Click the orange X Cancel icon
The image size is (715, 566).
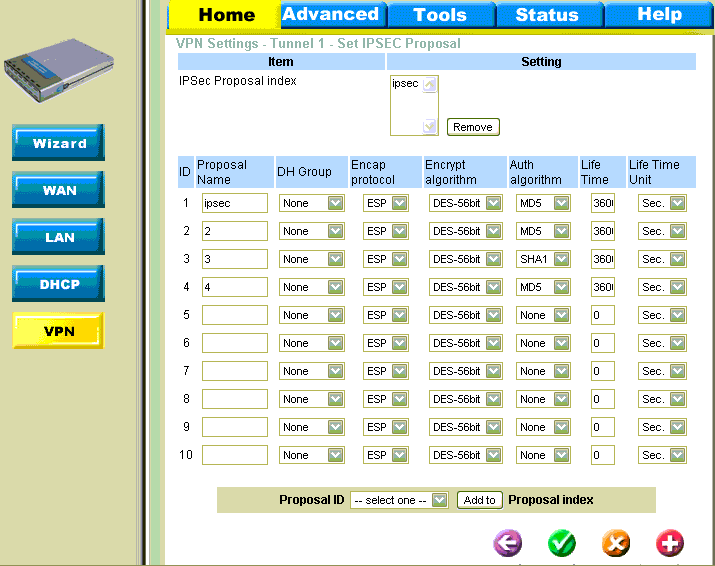616,543
